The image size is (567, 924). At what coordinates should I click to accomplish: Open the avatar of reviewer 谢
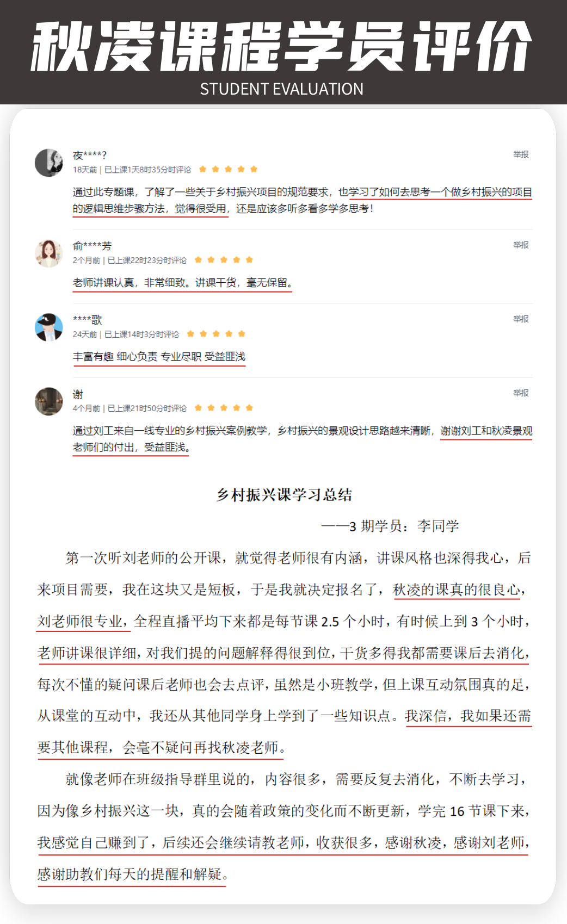(x=49, y=401)
